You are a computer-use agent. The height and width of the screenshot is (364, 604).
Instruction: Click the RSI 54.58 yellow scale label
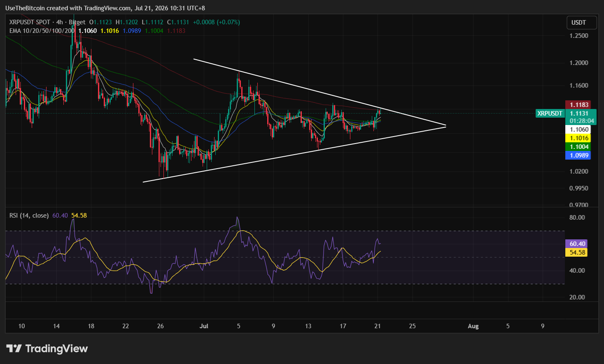(576, 253)
